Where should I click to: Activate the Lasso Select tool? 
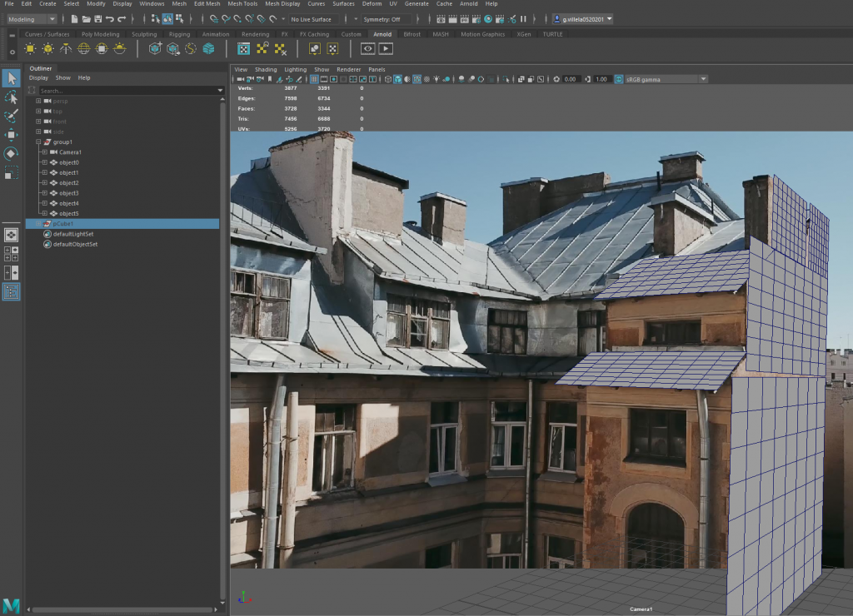point(11,97)
